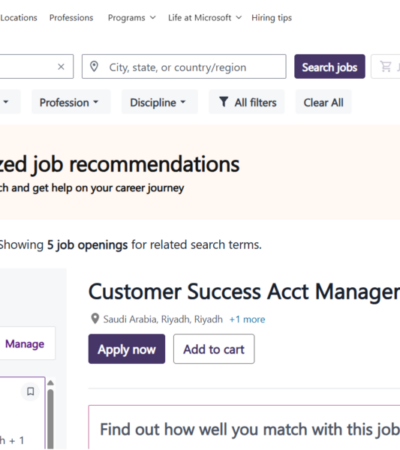This screenshot has height=450, width=400.
Task: Click 'Find out how well you match' heading
Action: click(x=250, y=429)
